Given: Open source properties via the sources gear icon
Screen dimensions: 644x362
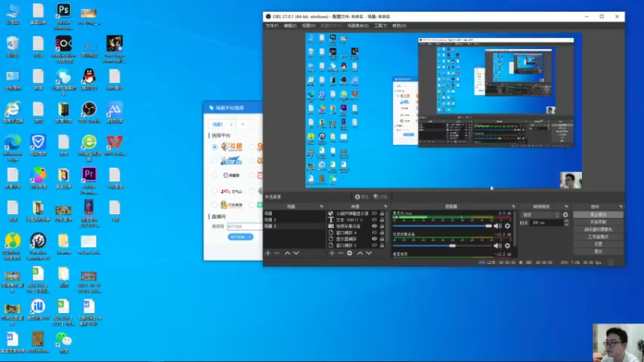Looking at the screenshot, I should point(349,253).
